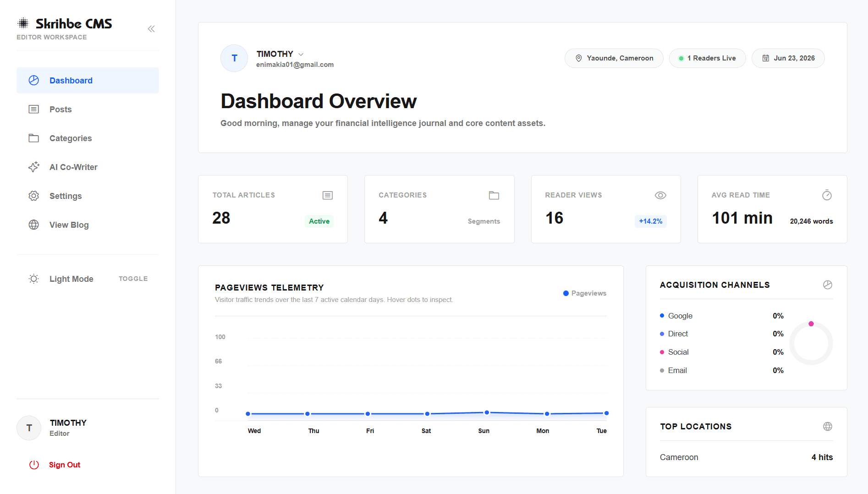The width and height of the screenshot is (868, 494).
Task: Click the 1 Readers Live chip
Action: point(708,58)
